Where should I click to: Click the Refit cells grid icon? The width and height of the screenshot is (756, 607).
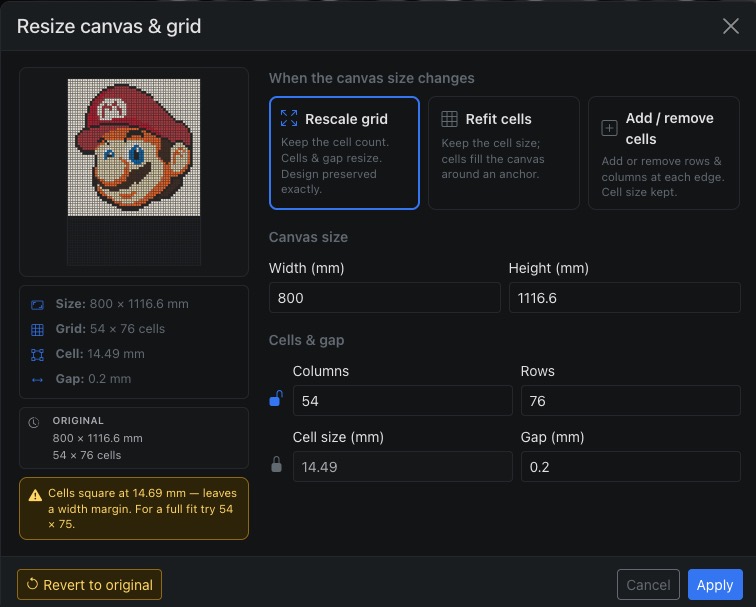[449, 119]
